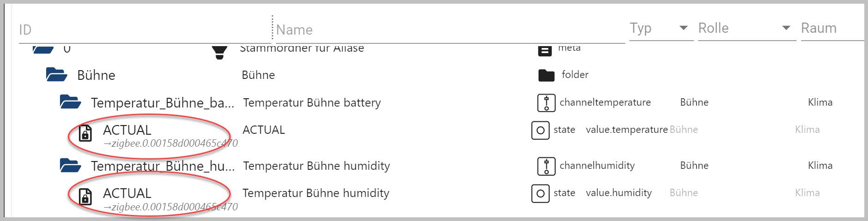868x221 pixels.
Task: Click the Bühne open folder icon
Action: click(57, 75)
